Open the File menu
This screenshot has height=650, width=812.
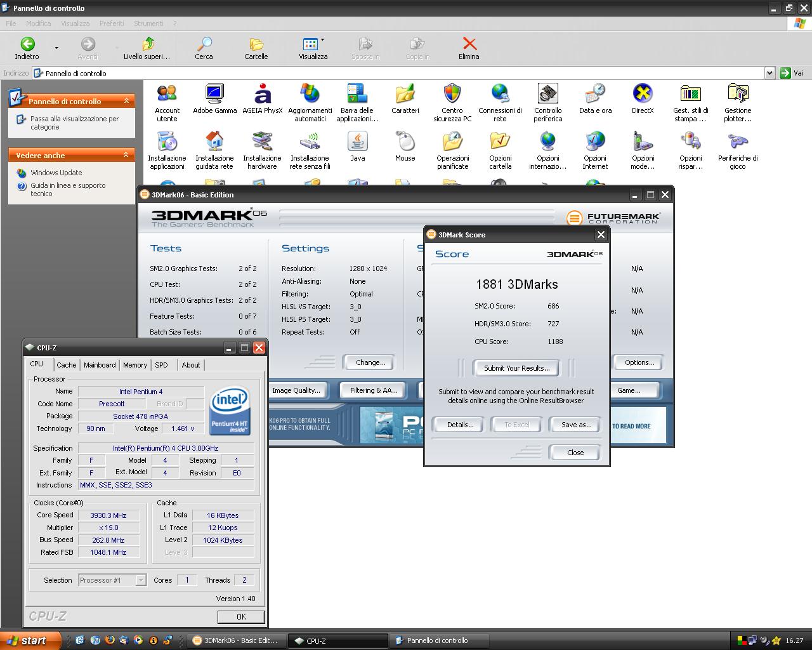pos(11,23)
